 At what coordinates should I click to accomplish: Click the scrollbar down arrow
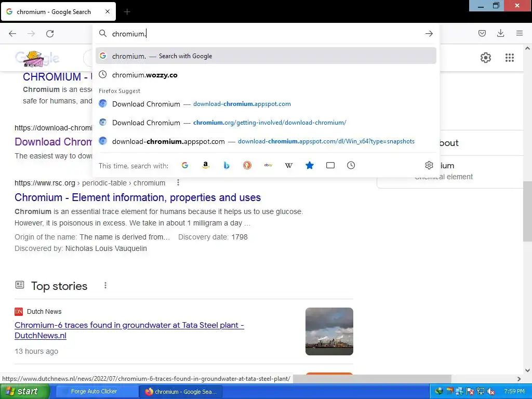[527, 370]
